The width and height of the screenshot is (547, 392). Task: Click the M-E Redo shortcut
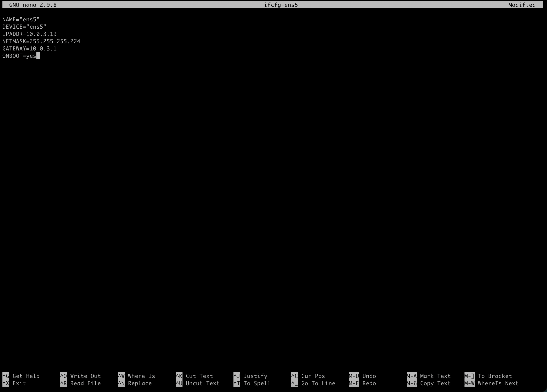tap(362, 383)
